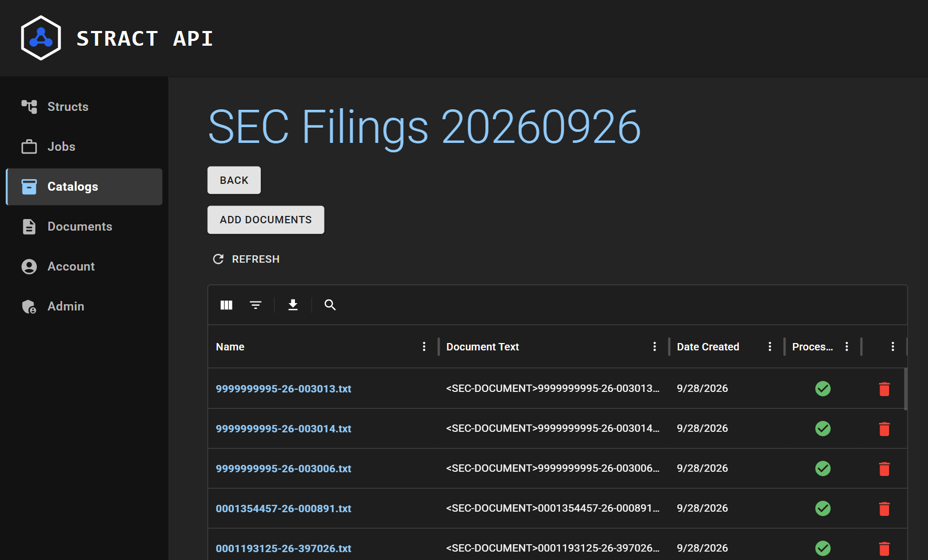Delete document 9999999995-26-003014.txt
This screenshot has width=928, height=560.
[x=884, y=429]
